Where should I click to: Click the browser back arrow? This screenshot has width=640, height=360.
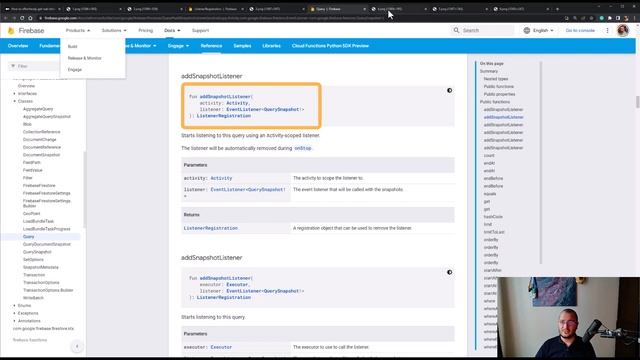5,18
